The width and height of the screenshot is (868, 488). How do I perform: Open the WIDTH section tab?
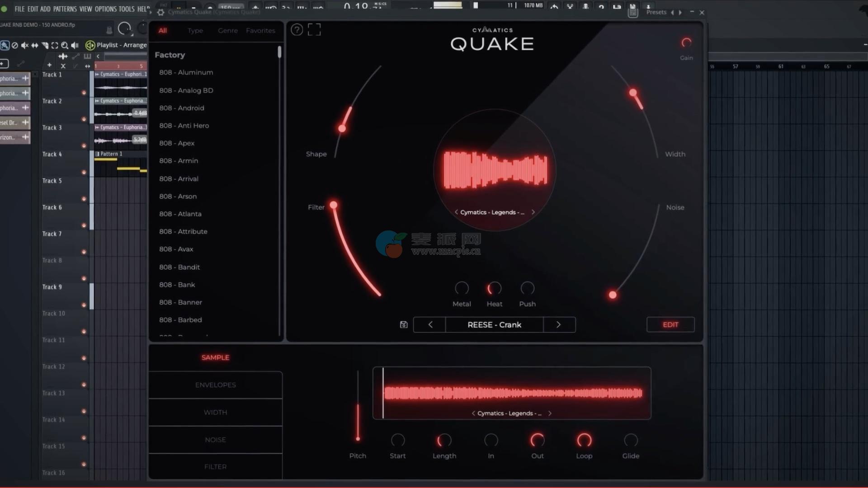(x=215, y=412)
